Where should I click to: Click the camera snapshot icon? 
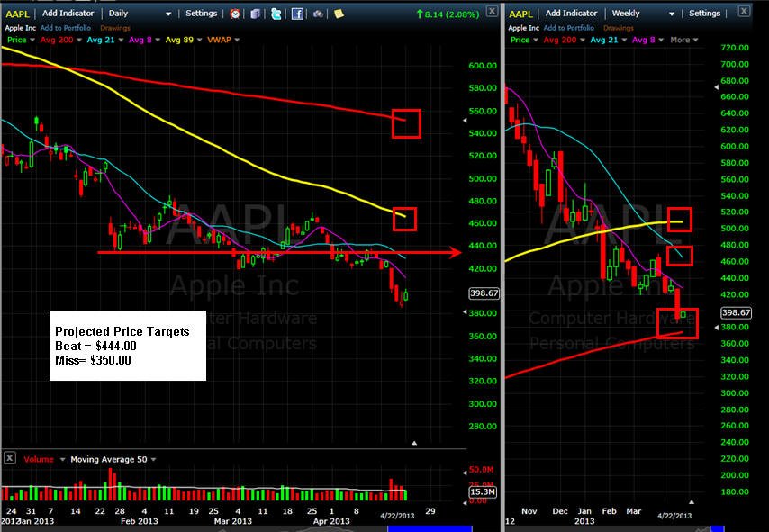318,14
